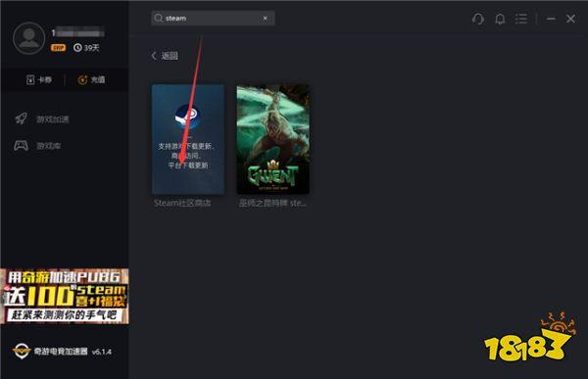Open the 充值 recharge section
The image size is (588, 379).
click(91, 79)
